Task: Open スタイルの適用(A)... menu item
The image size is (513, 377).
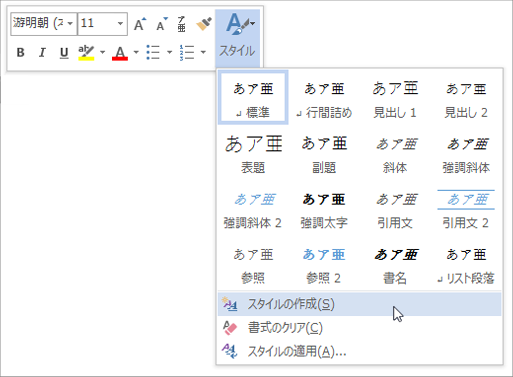Action: click(359, 351)
